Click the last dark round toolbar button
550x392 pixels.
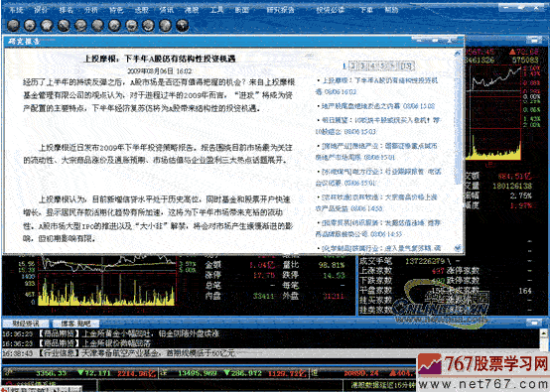pyautogui.click(x=182, y=25)
